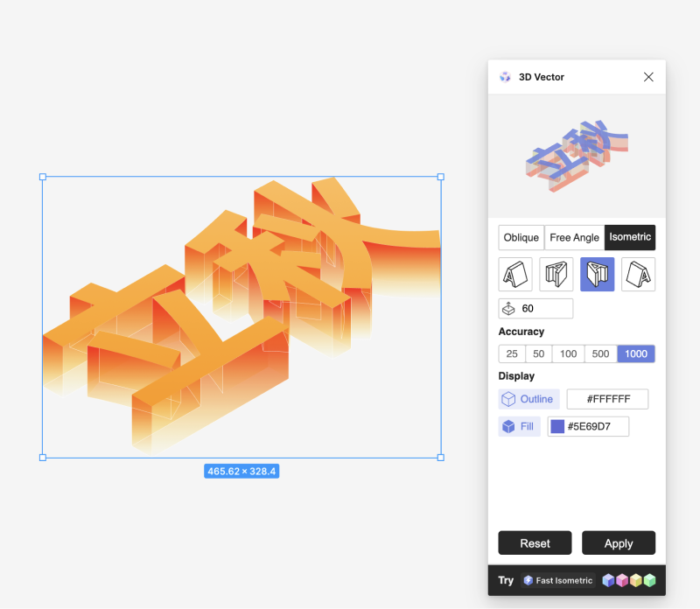Toggle the Fill display option
This screenshot has height=609, width=700.
pyautogui.click(x=519, y=426)
